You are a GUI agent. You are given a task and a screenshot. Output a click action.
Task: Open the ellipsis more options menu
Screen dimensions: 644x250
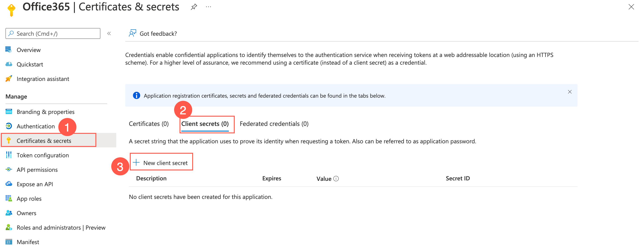point(208,7)
